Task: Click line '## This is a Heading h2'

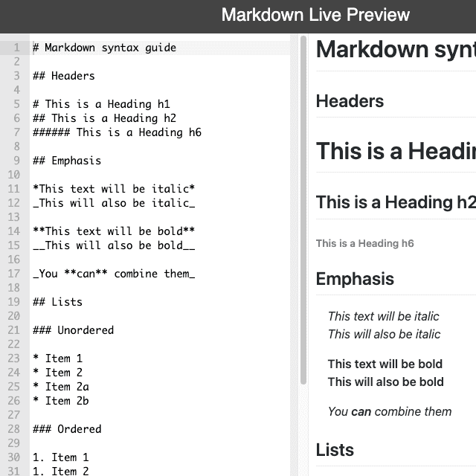Action: [104, 118]
